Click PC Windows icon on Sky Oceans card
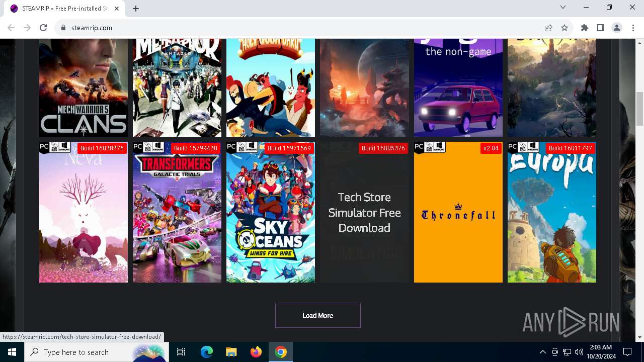The width and height of the screenshot is (644, 362). point(242,147)
